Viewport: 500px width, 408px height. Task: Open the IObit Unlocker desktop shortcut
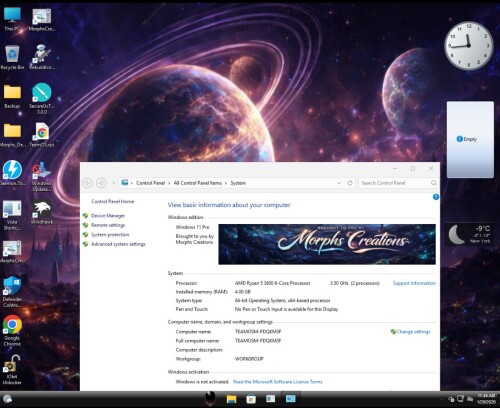pos(12,370)
